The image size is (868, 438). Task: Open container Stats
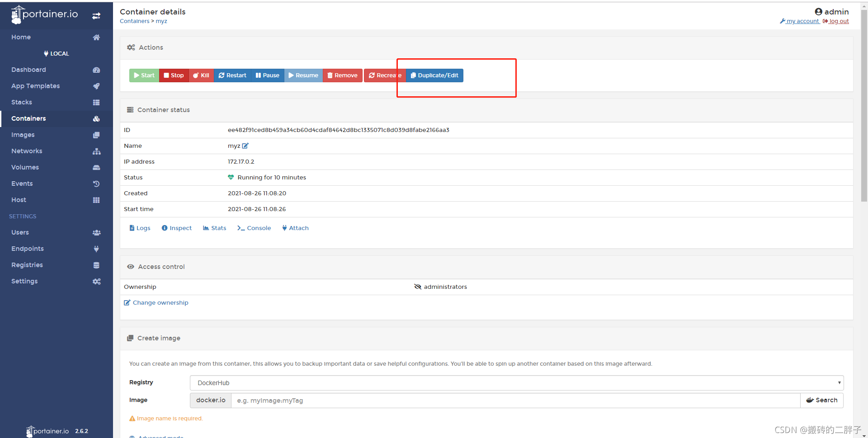pyautogui.click(x=215, y=228)
